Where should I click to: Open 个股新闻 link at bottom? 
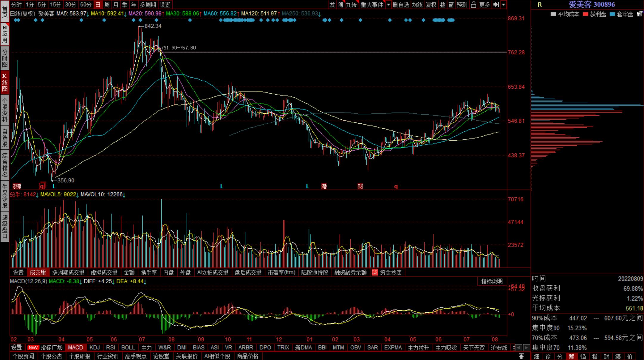pyautogui.click(x=23, y=356)
